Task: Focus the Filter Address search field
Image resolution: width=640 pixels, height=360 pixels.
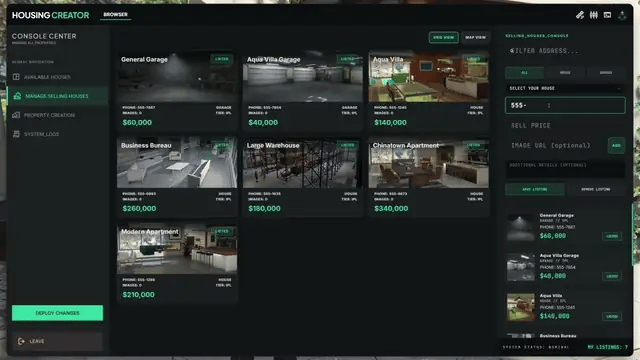Action: point(565,51)
